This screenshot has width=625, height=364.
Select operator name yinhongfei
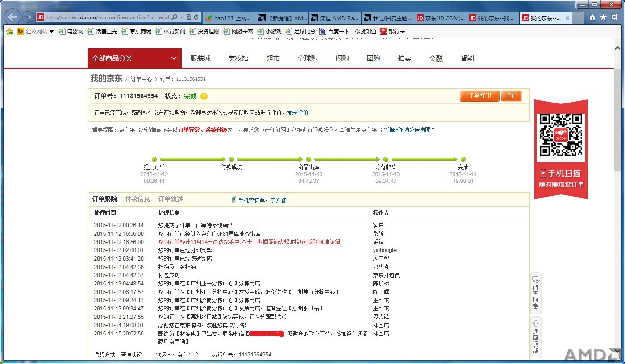pyautogui.click(x=385, y=250)
